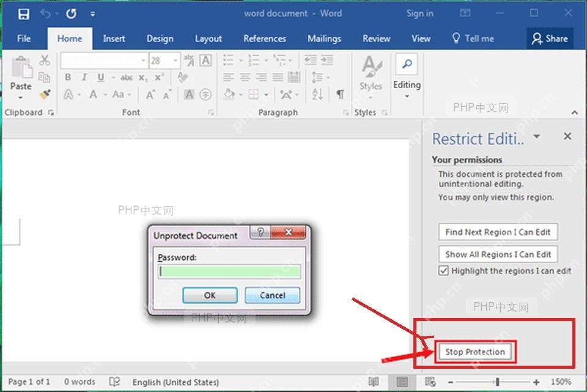Viewport: 587px width, 392px height.
Task: Open the font size dropdown arrow
Action: [x=175, y=61]
